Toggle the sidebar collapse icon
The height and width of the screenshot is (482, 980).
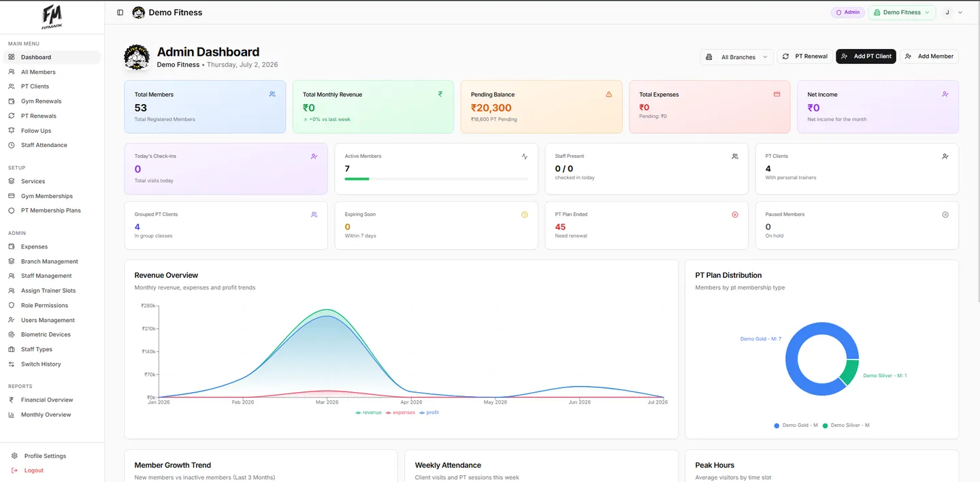coord(120,12)
